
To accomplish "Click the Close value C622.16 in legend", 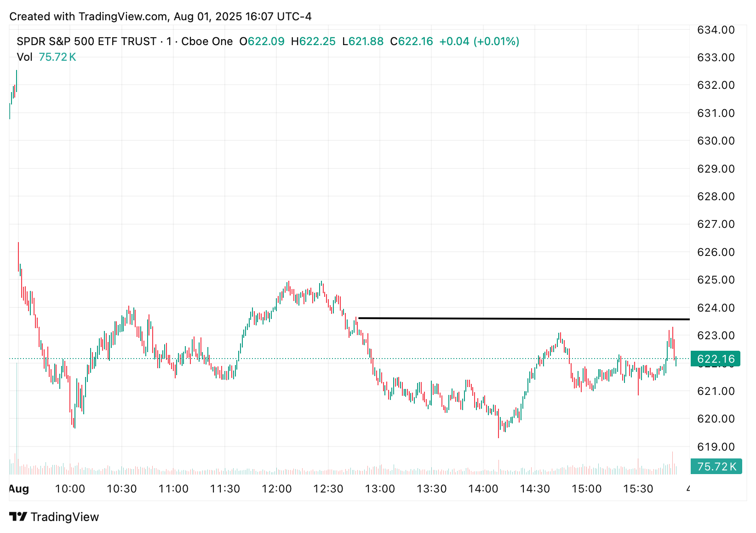I will tap(412, 41).
